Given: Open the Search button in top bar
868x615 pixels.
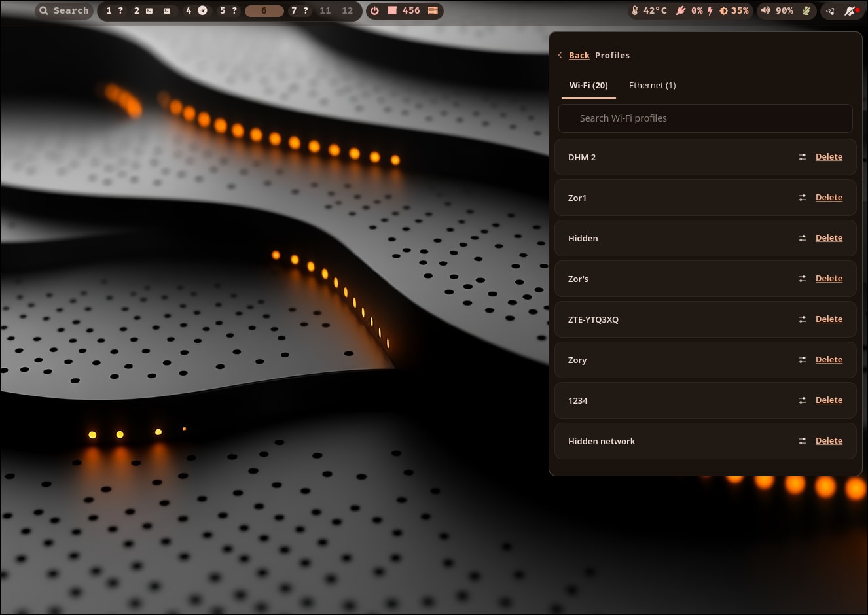Looking at the screenshot, I should point(63,10).
